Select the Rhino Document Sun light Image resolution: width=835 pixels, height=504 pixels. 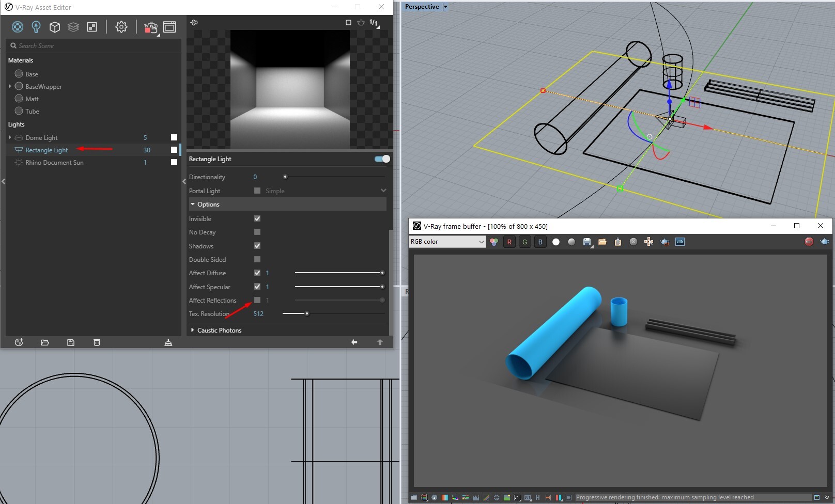pos(54,162)
